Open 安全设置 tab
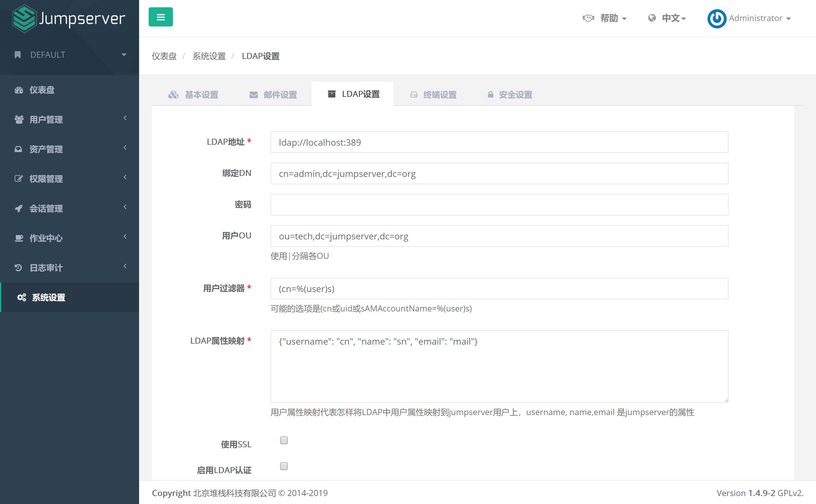816x504 pixels. [x=511, y=94]
